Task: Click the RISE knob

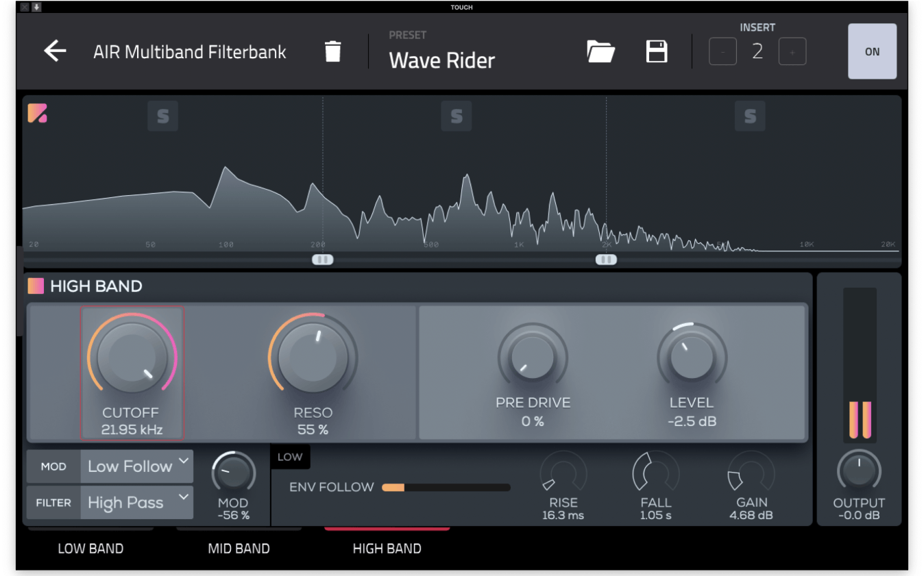Action: pyautogui.click(x=563, y=473)
